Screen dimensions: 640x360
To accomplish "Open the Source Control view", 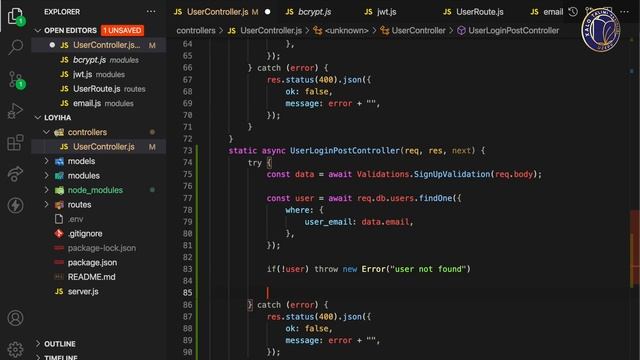I will [x=16, y=80].
